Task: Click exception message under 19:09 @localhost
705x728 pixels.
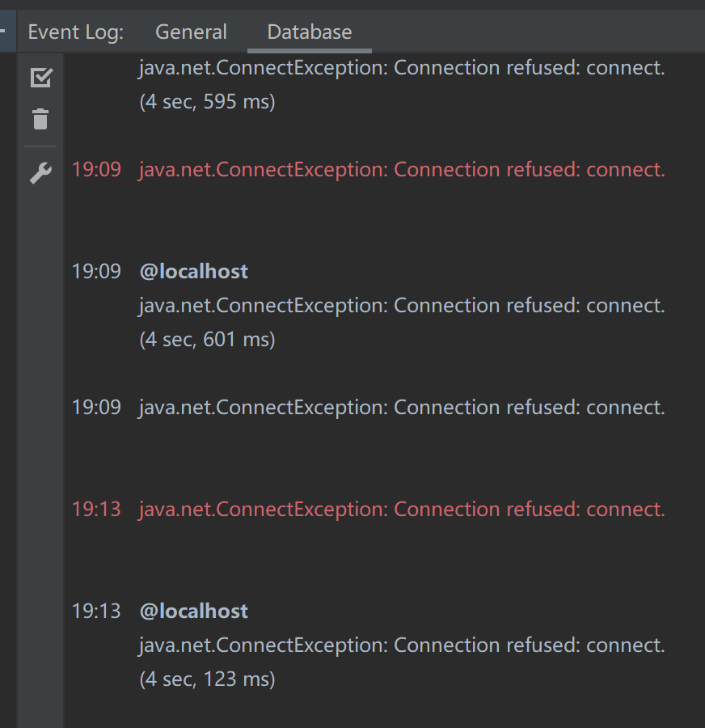Action: coord(402,306)
